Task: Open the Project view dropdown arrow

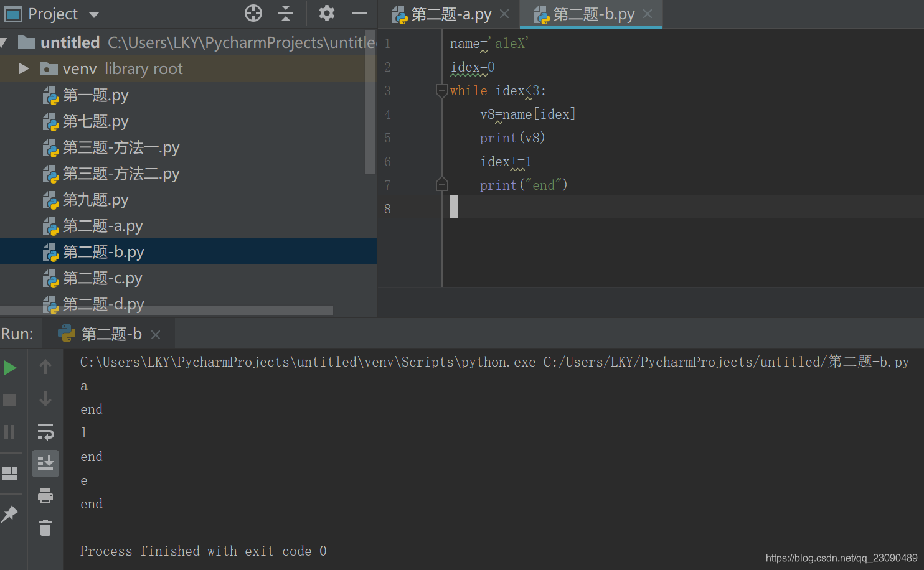Action: pos(94,14)
